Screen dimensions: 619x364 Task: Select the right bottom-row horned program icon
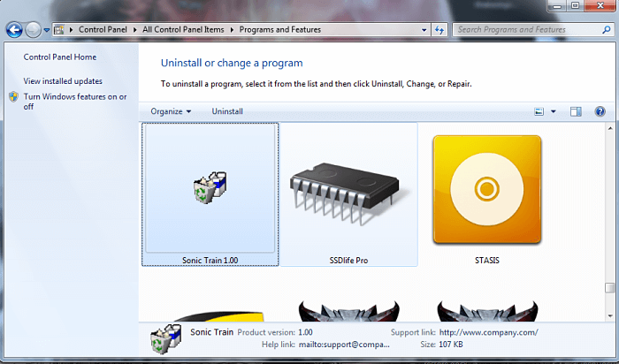point(487,311)
